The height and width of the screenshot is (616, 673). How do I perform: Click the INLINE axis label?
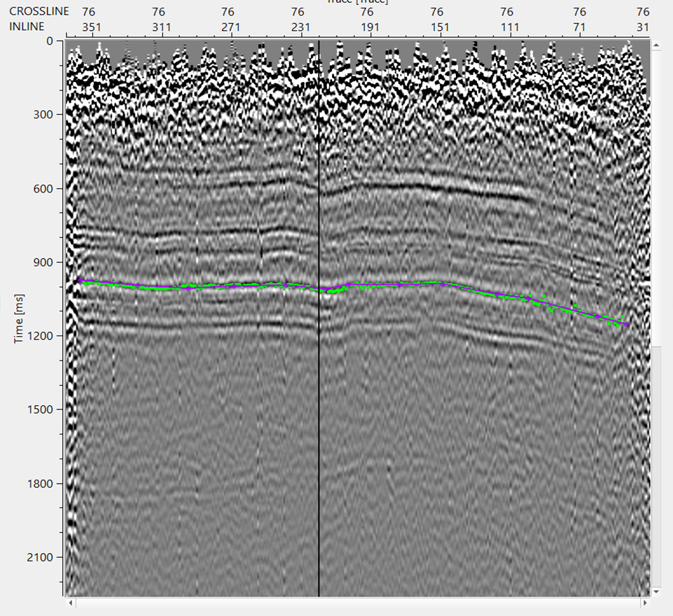pyautogui.click(x=27, y=27)
